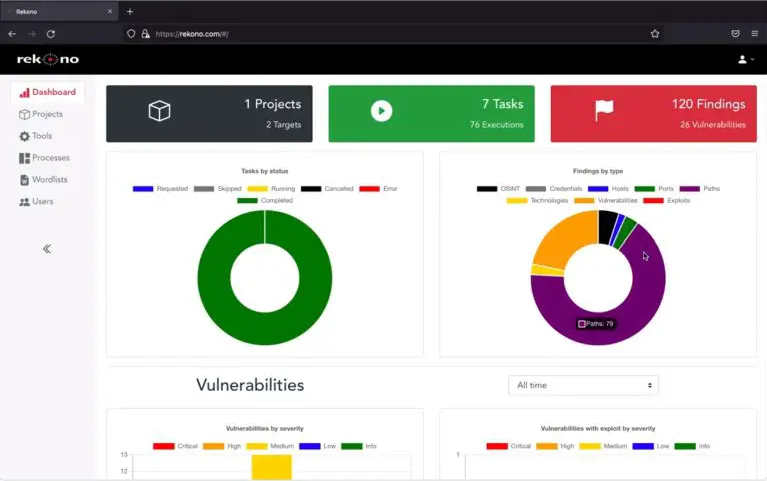This screenshot has height=481, width=767.
Task: Open the Pocket save icon
Action: point(735,34)
